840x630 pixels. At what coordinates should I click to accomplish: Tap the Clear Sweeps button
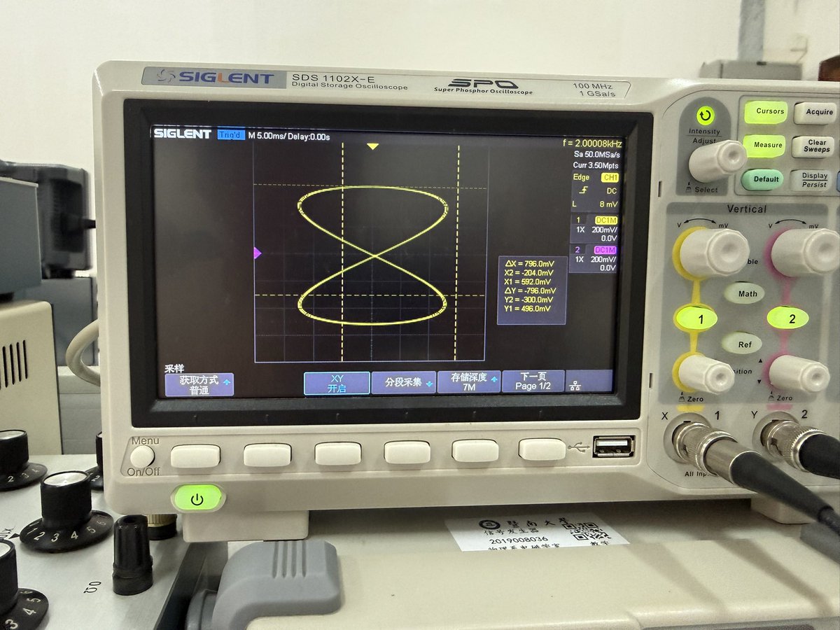[x=814, y=146]
